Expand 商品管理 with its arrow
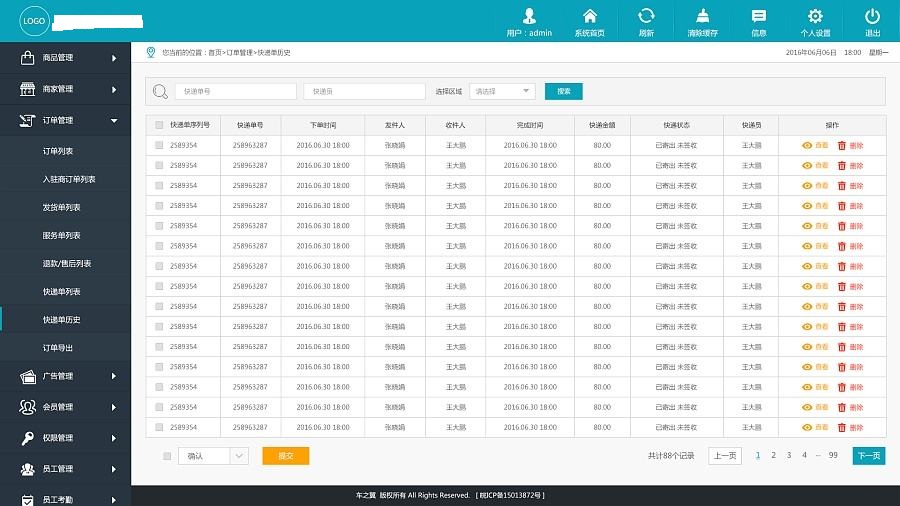 click(x=114, y=58)
